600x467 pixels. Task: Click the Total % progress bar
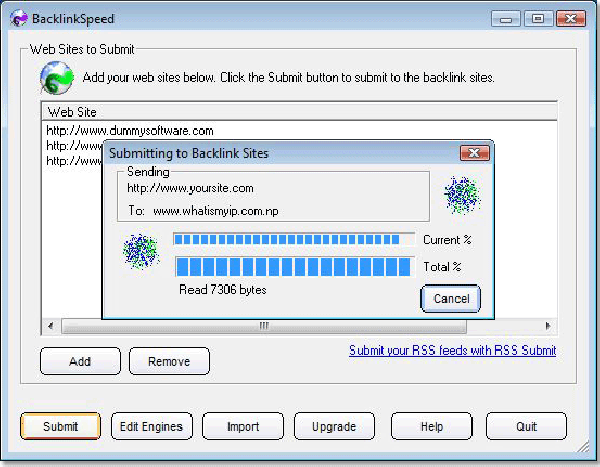click(x=294, y=266)
